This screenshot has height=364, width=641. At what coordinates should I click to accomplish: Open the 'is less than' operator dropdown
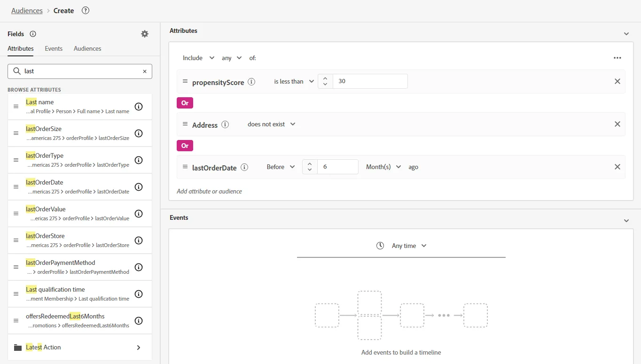click(294, 81)
